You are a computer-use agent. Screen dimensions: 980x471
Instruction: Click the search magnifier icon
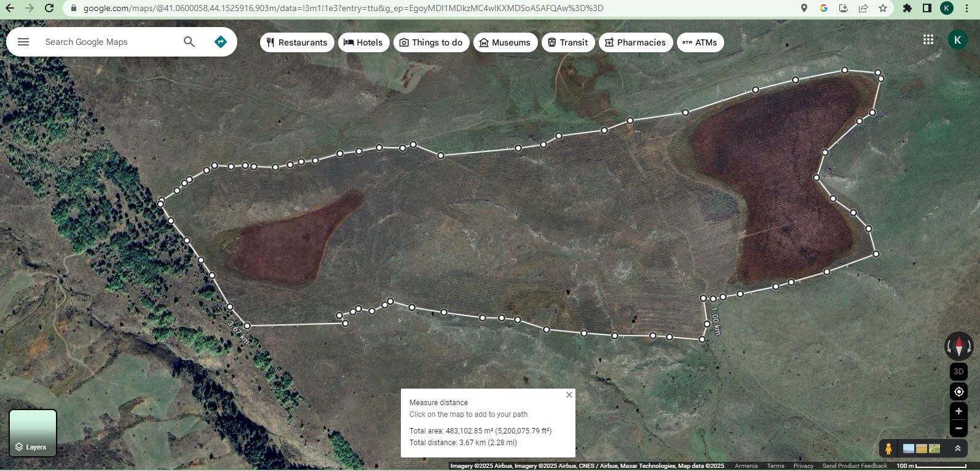pos(189,42)
